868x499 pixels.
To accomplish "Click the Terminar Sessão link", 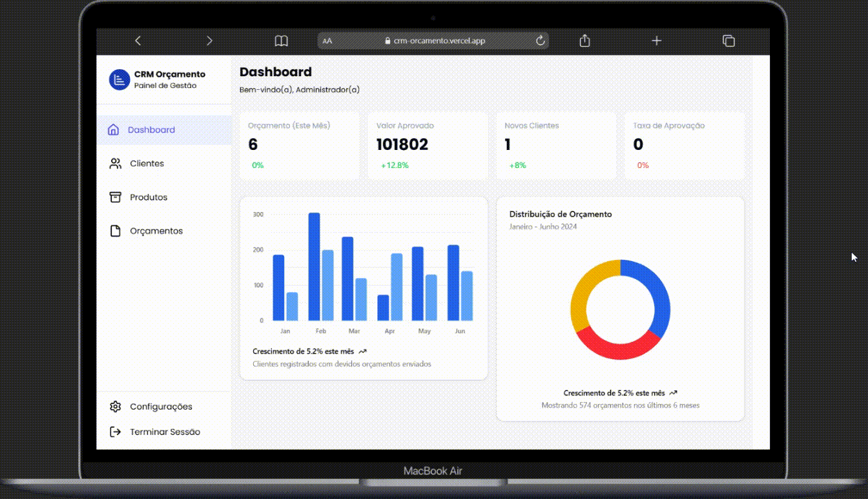I will click(165, 431).
